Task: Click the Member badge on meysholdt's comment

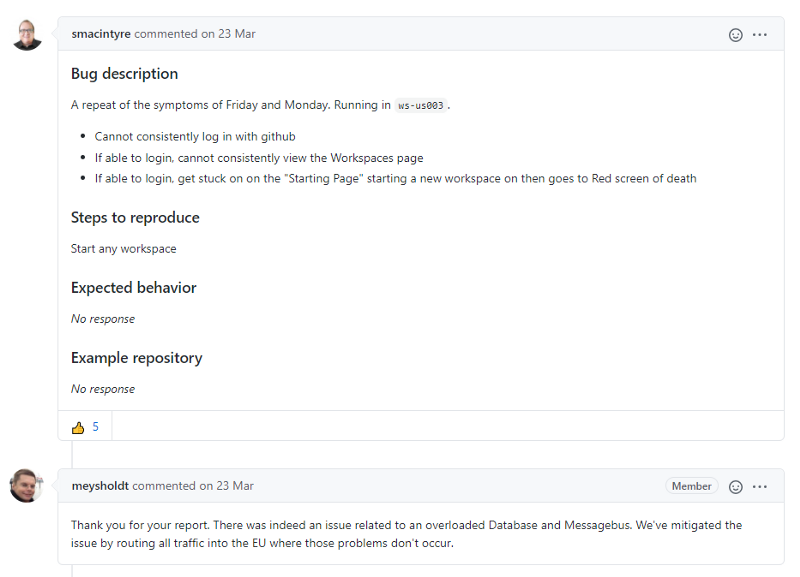Action: (x=692, y=486)
